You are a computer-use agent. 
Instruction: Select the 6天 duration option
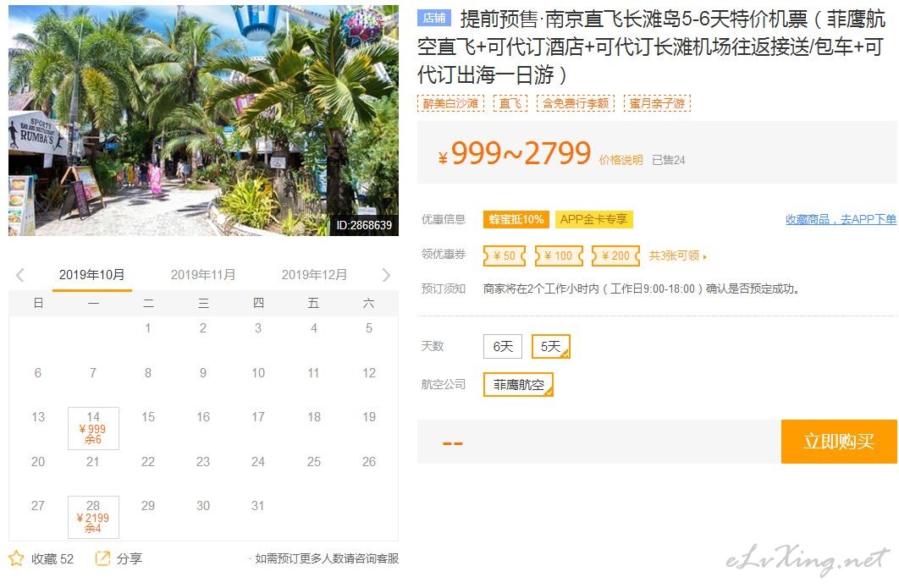pos(503,346)
